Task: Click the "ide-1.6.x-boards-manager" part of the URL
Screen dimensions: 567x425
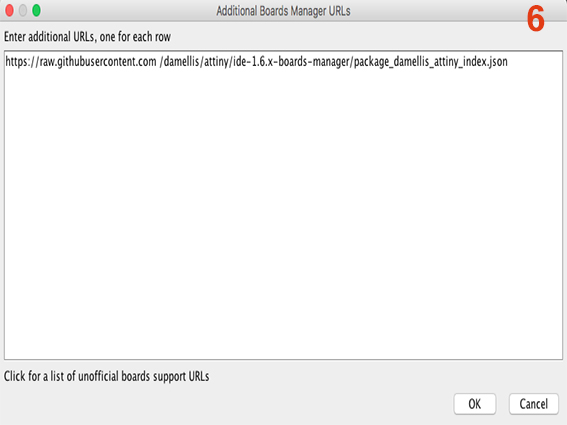Action: point(291,62)
